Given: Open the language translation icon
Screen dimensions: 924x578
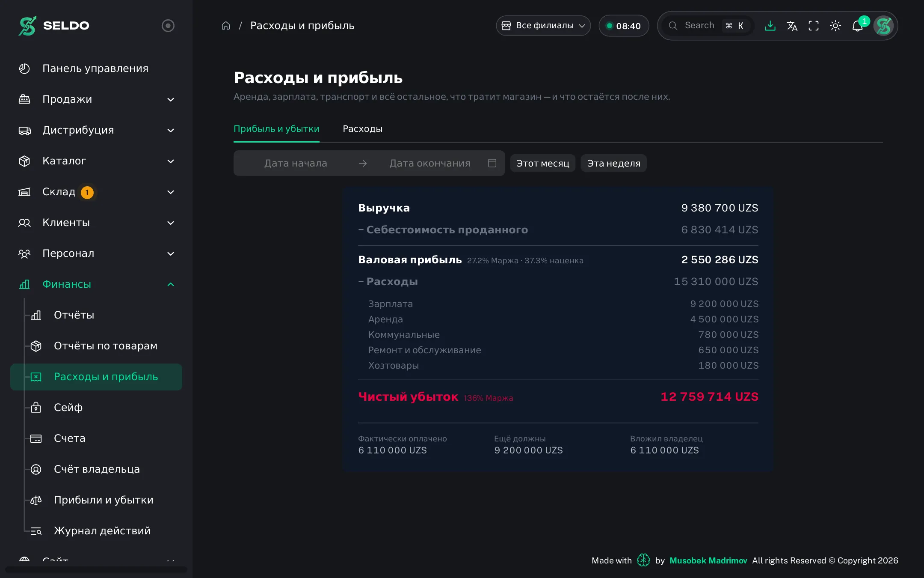Looking at the screenshot, I should click(x=792, y=26).
